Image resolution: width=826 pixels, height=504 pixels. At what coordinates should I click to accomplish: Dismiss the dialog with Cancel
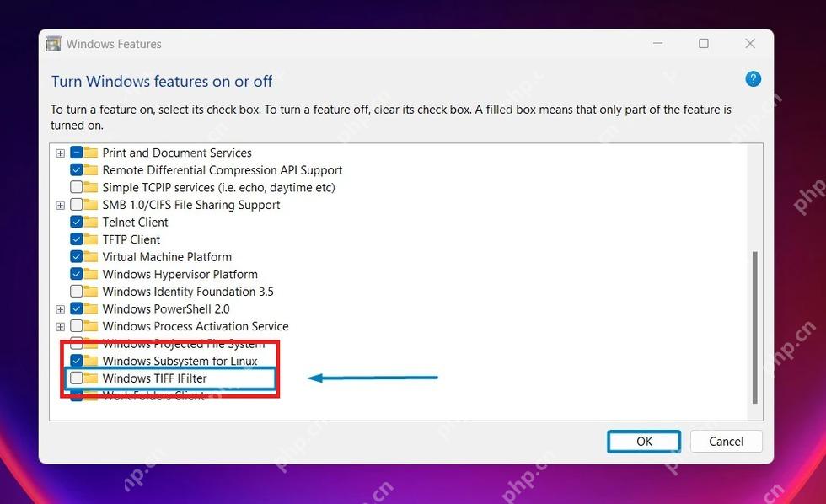(726, 442)
